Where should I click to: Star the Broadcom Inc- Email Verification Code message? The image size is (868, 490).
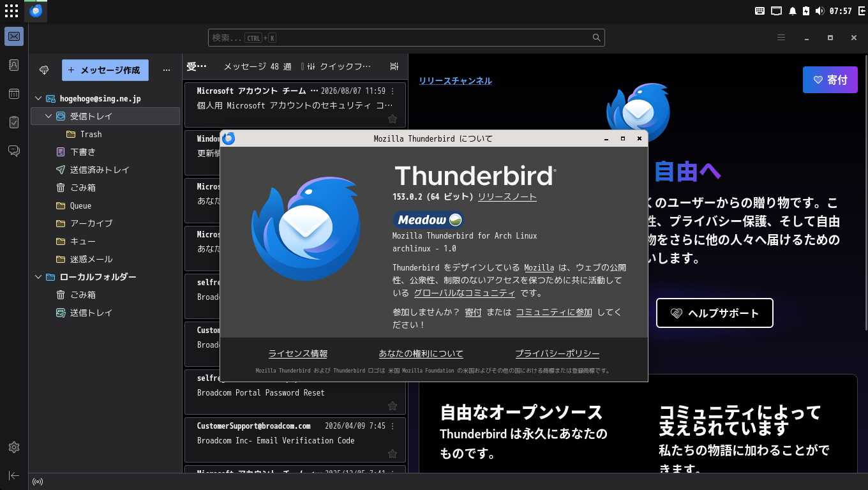click(393, 454)
